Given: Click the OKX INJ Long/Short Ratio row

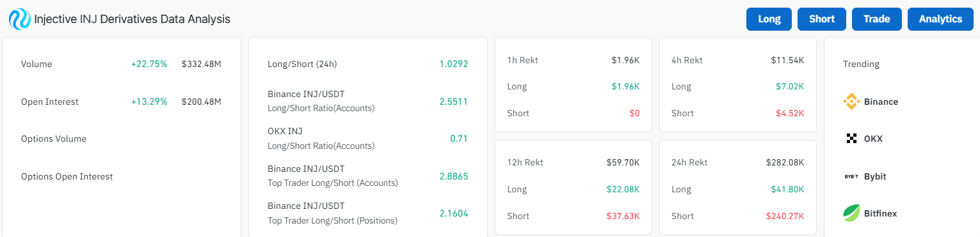Looking at the screenshot, I should coord(367,139).
